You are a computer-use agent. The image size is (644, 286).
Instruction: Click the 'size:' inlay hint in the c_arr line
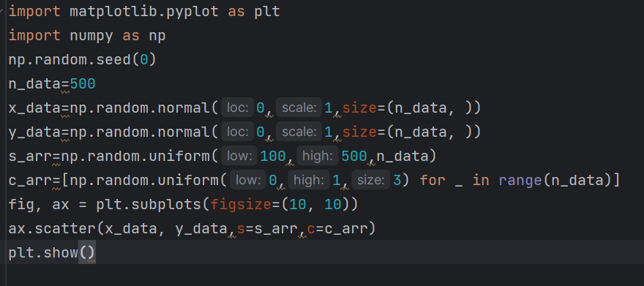[371, 180]
